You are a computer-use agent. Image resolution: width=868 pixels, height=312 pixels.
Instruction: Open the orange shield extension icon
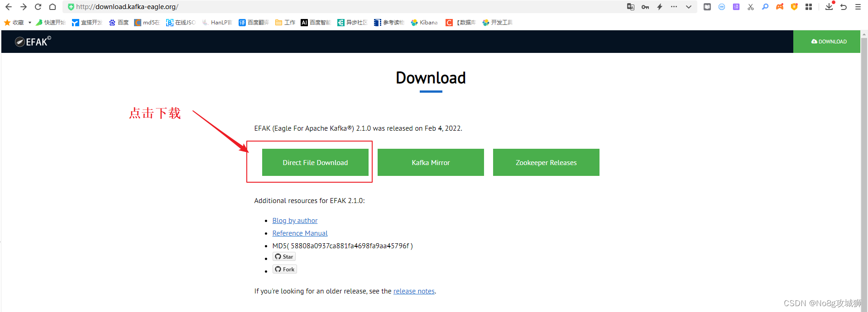coord(794,7)
